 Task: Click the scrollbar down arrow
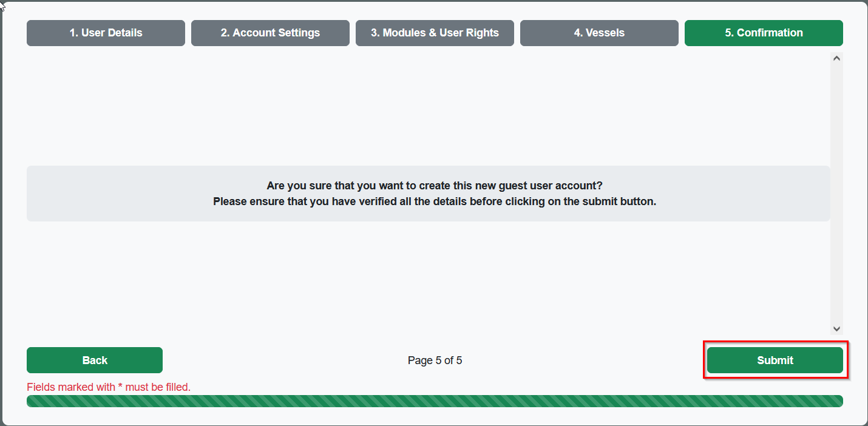click(x=836, y=328)
